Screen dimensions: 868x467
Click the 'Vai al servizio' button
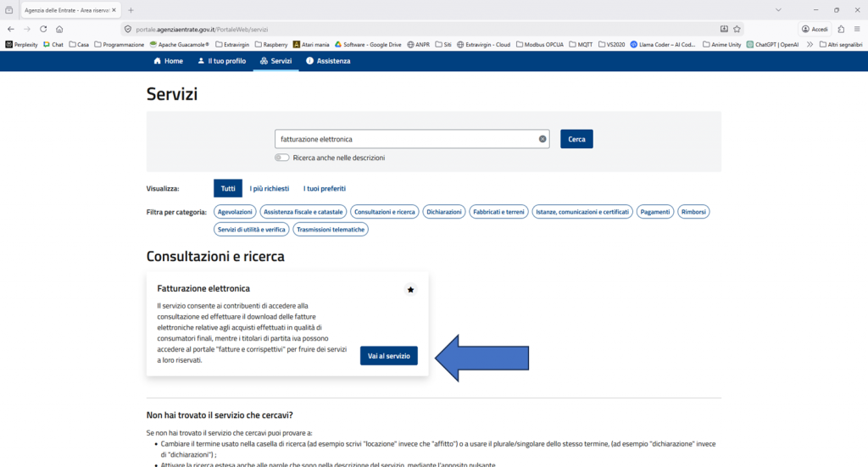point(388,357)
